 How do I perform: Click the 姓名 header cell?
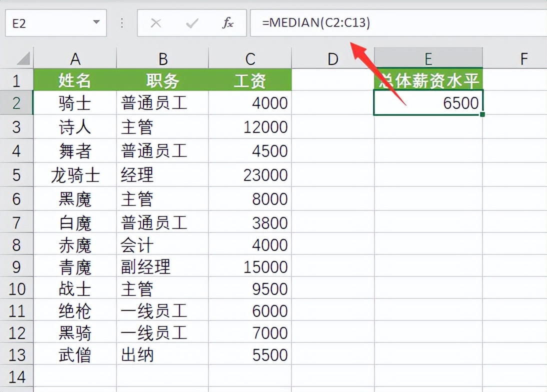pos(75,80)
